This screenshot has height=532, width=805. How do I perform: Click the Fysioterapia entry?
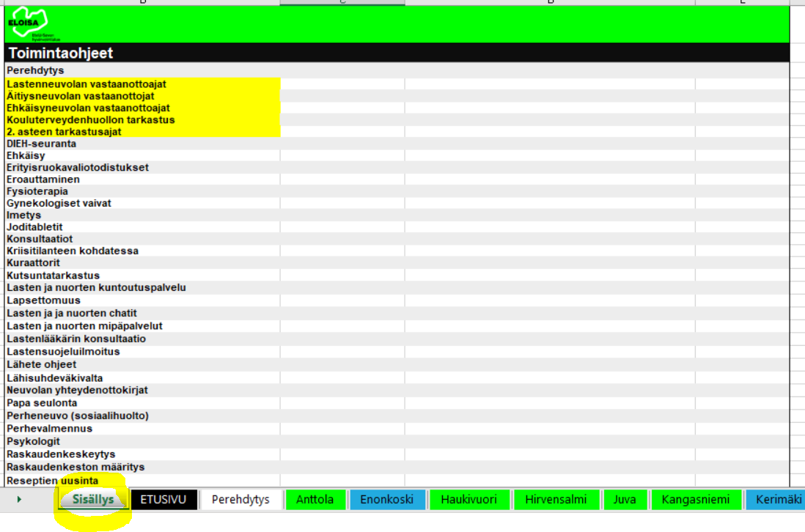point(37,191)
